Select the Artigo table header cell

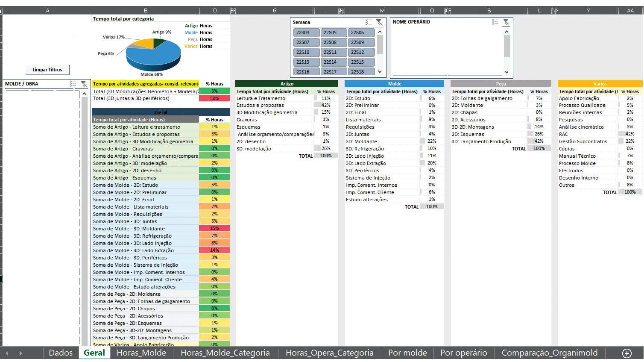[x=287, y=84]
